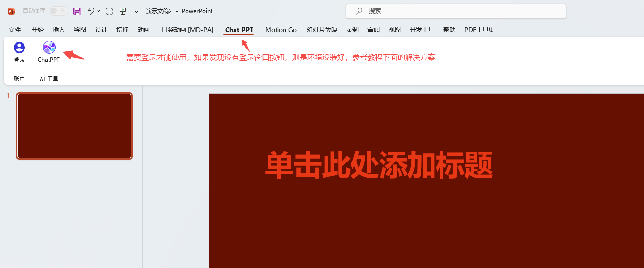Click the 登录 login account icon

pos(19,52)
